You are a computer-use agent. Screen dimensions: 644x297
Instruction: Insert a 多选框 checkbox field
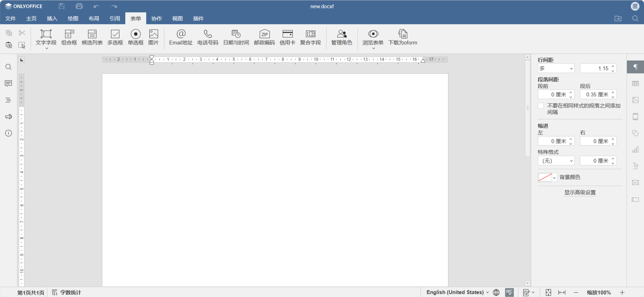(x=115, y=37)
